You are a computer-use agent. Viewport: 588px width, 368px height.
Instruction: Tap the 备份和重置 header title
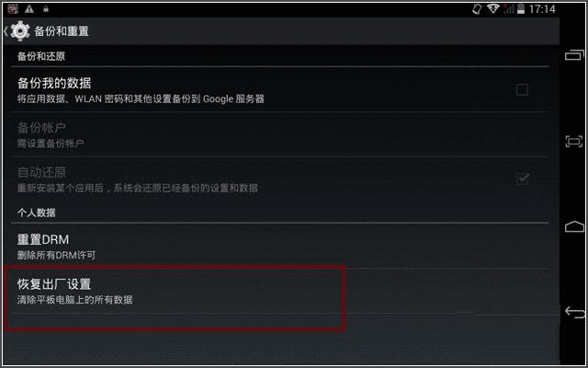62,31
